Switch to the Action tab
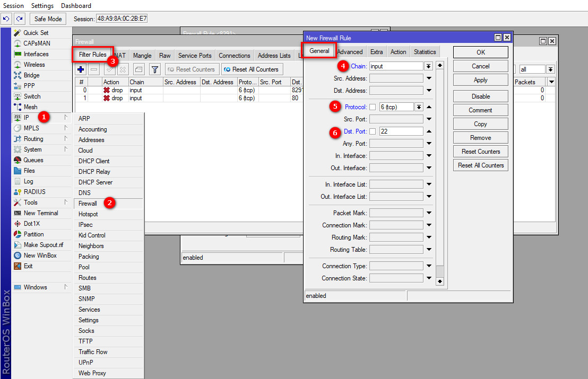The image size is (588, 379). pyautogui.click(x=398, y=52)
